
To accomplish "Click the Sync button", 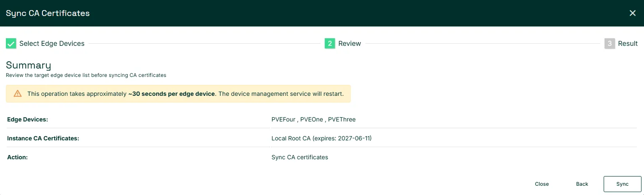I will tap(622, 184).
